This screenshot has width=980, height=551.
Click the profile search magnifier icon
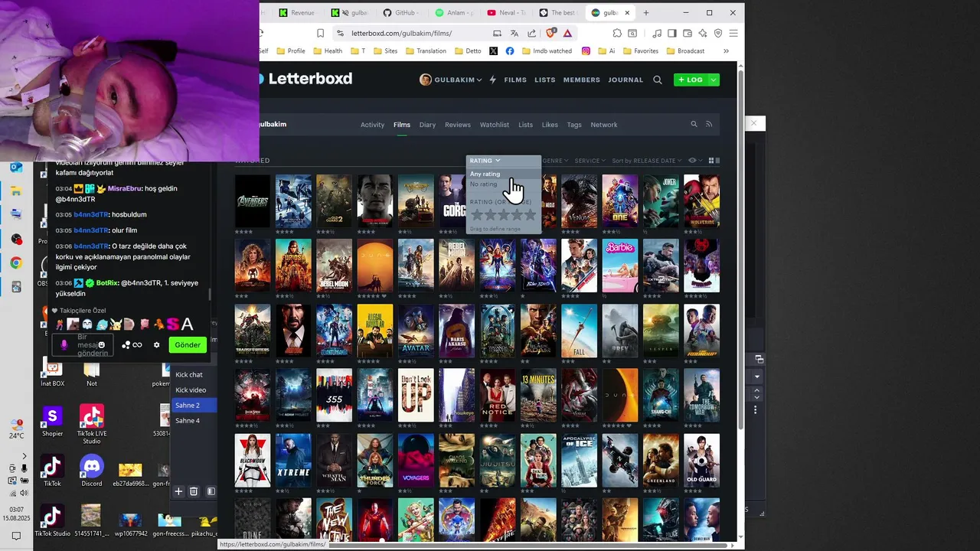[694, 124]
